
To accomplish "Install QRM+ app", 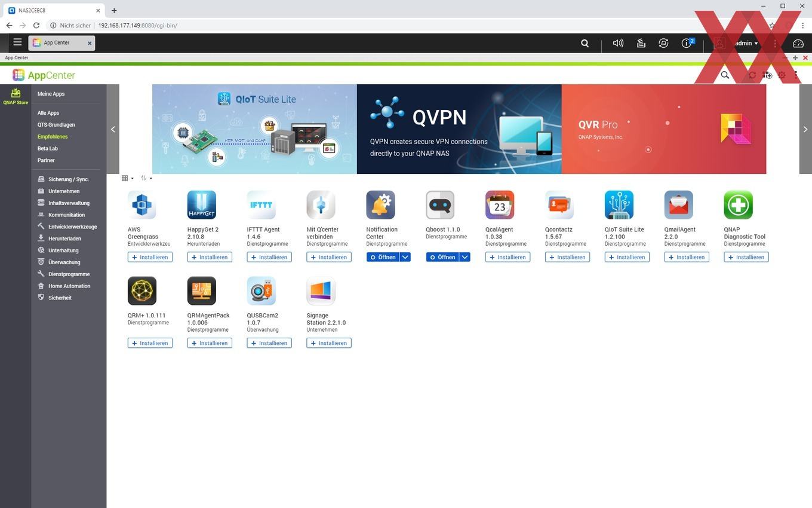I will [150, 343].
